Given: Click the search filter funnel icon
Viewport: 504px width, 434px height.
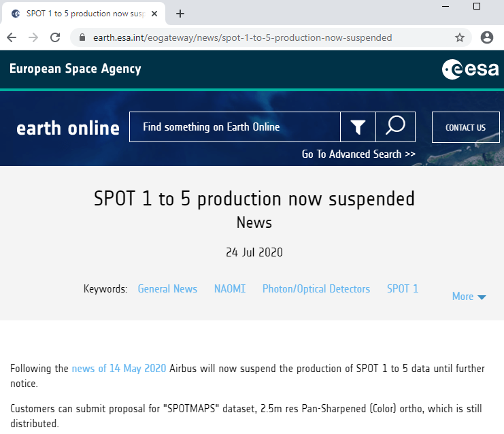Looking at the screenshot, I should click(358, 127).
